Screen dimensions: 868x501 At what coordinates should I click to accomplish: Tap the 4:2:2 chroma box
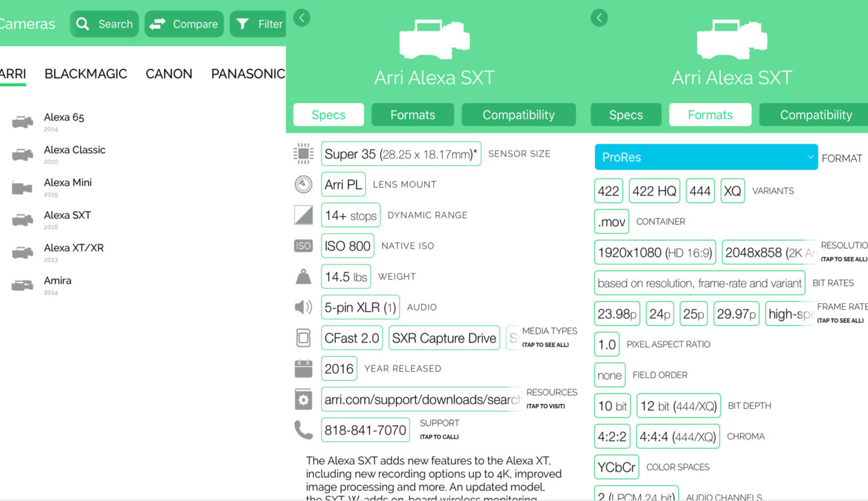click(x=612, y=437)
